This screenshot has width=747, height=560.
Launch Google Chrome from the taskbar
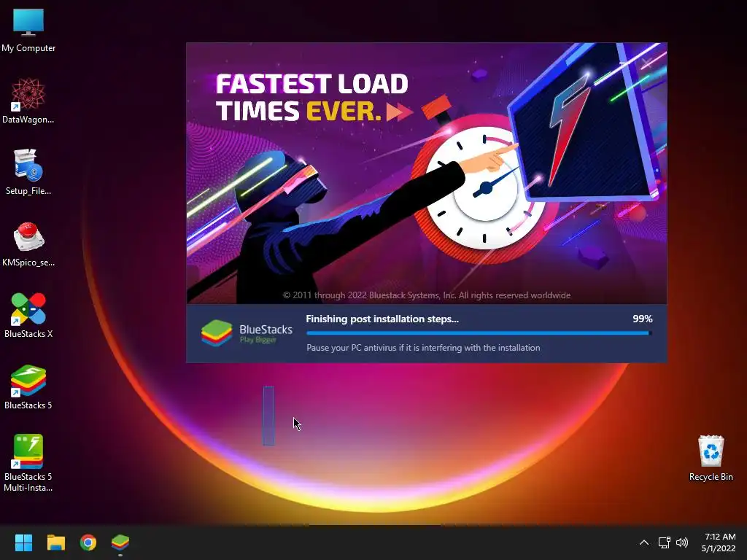(x=88, y=542)
